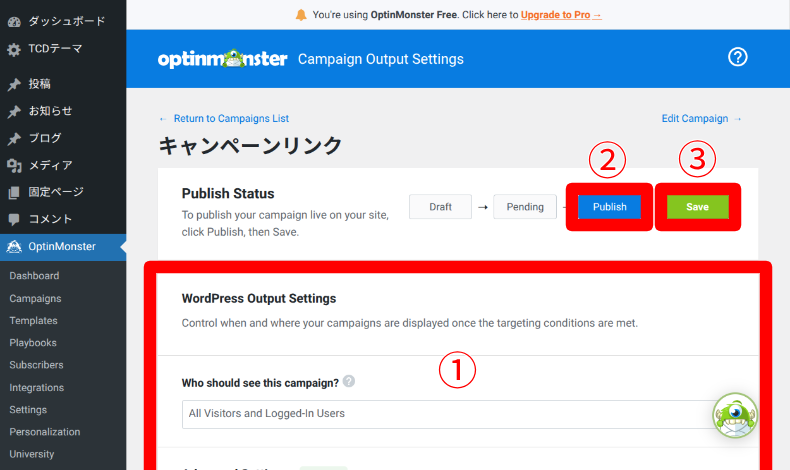Click the 固定ページ pages icon
Viewport: 790px width, 470px height.
click(x=14, y=192)
